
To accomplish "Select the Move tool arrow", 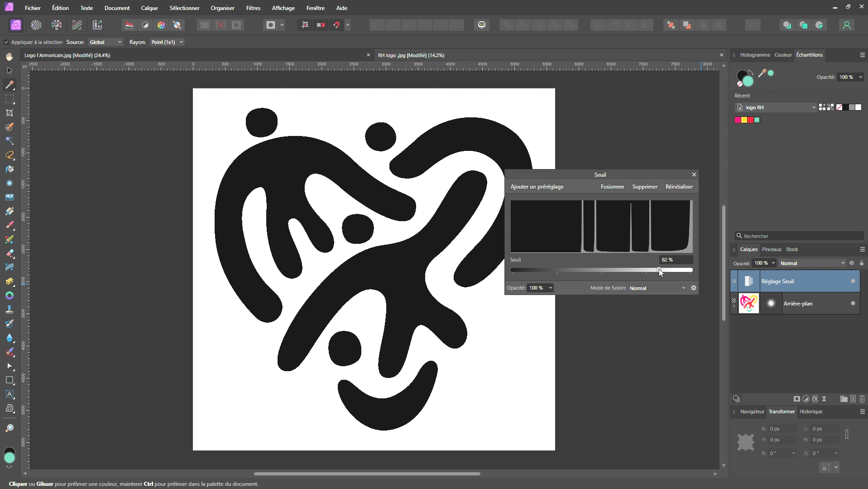I will (10, 71).
